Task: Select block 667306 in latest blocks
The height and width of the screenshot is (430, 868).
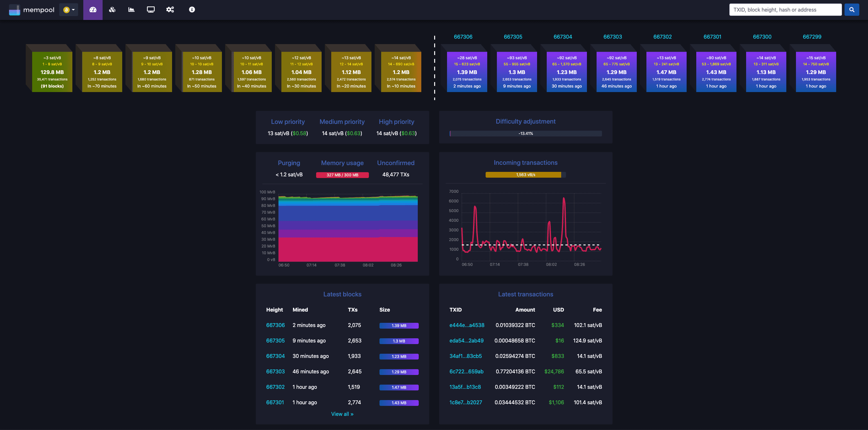Action: pos(275,325)
